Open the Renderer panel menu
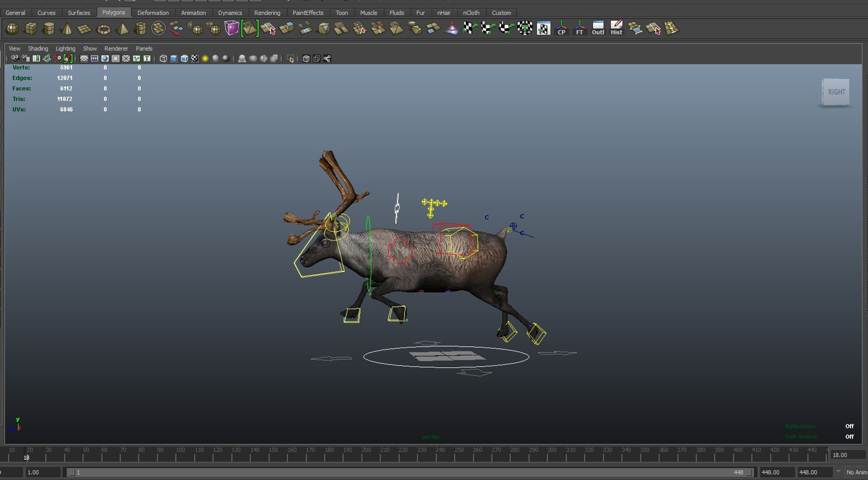Image resolution: width=868 pixels, height=480 pixels. 116,48
